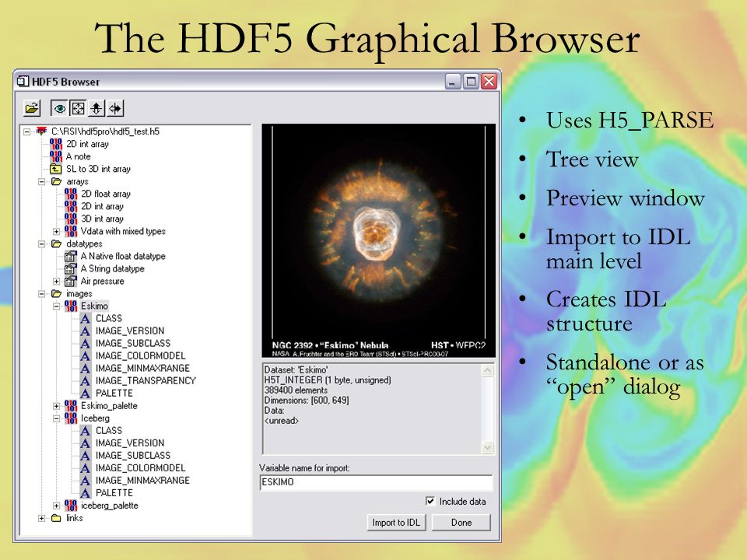Image resolution: width=747 pixels, height=560 pixels.
Task: Click the Eskimo_palette dataset icon
Action: click(x=71, y=406)
